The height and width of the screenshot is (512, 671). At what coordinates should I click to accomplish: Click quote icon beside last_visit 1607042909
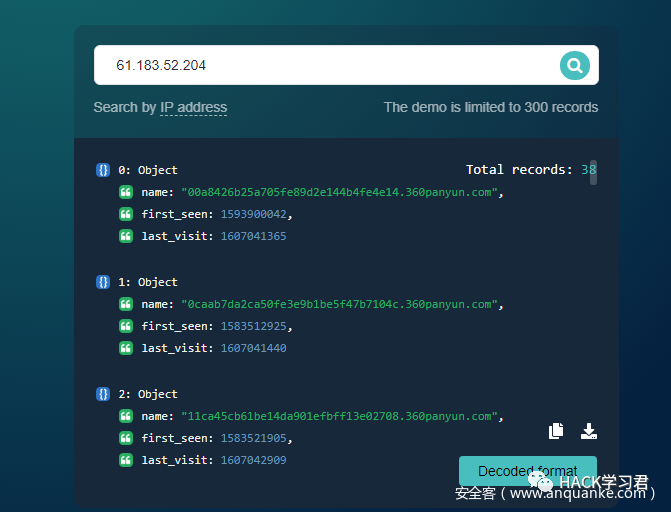click(126, 460)
